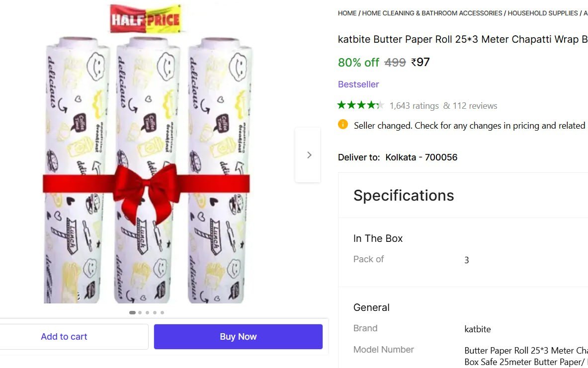Click the first green rating star
Viewport: 588px width, 368px height.
tap(341, 105)
